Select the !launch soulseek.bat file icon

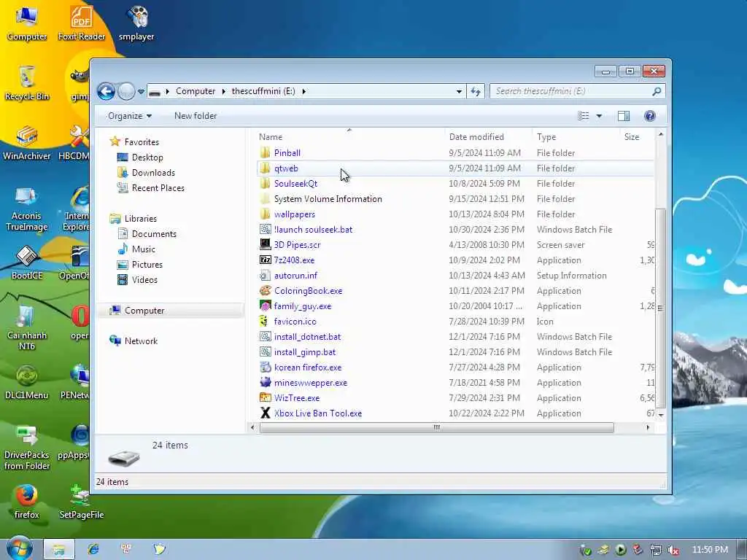[265, 230]
